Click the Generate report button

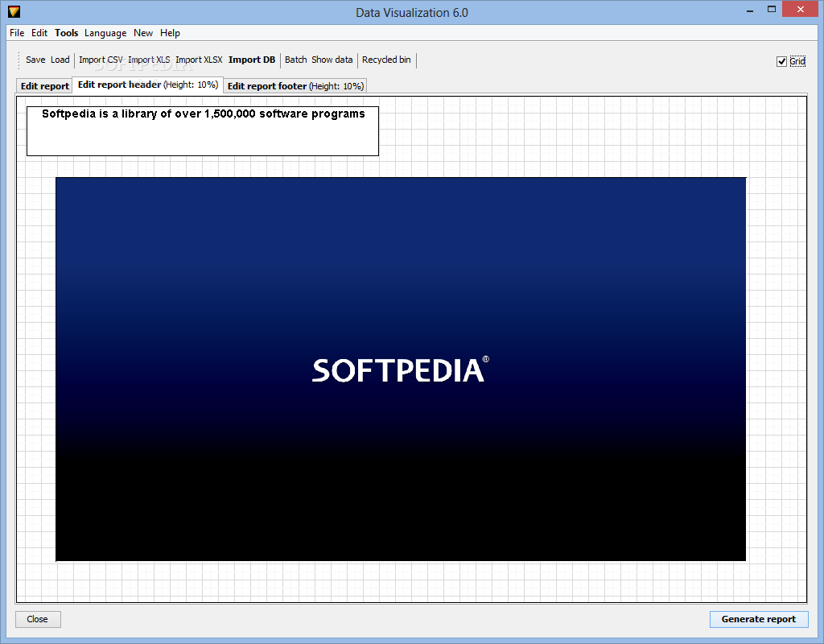pyautogui.click(x=758, y=619)
